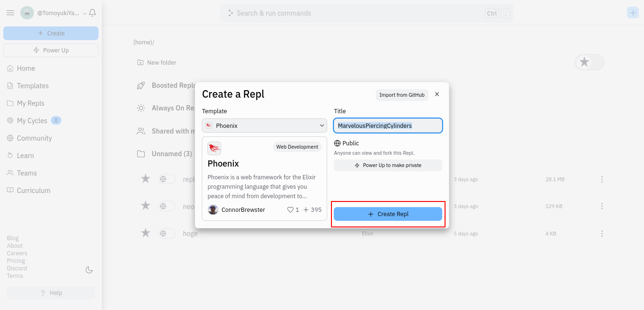
Task: Star the repl sized 129 KB
Action: [146, 205]
